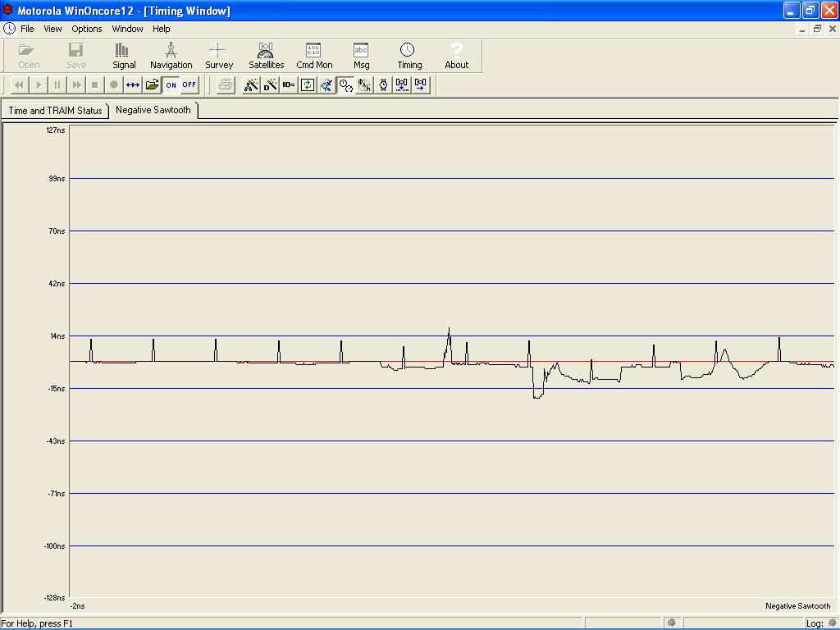Screen dimensions: 840x630
Task: Open the File menu
Action: (27, 29)
